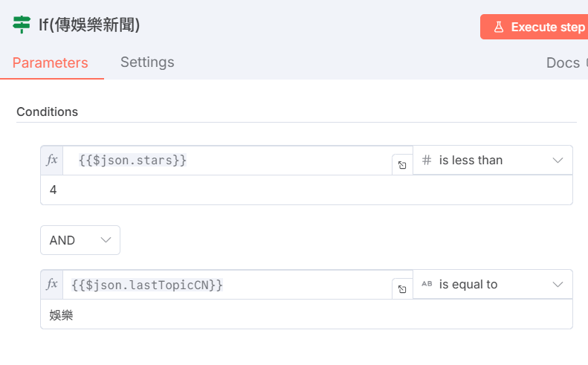Click the fx icon beside {{$json.stars}}
This screenshot has height=365, width=588.
click(52, 160)
